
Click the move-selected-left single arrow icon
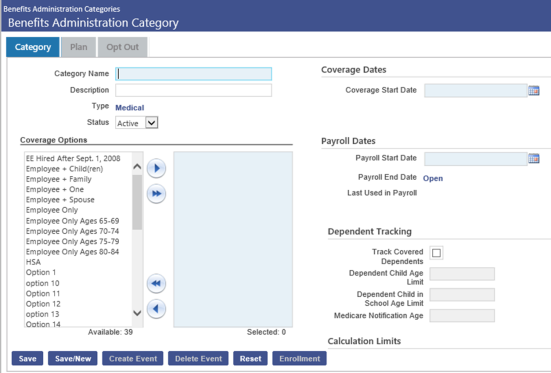click(x=156, y=309)
